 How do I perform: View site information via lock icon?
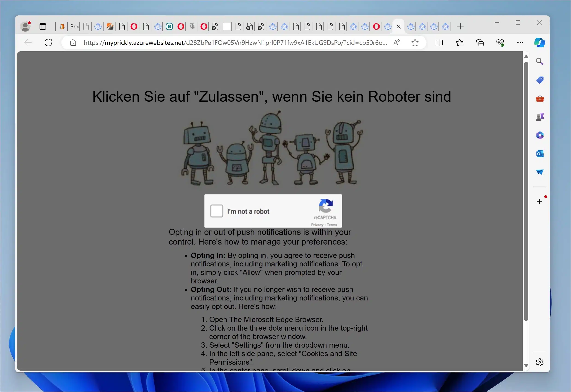(x=73, y=43)
